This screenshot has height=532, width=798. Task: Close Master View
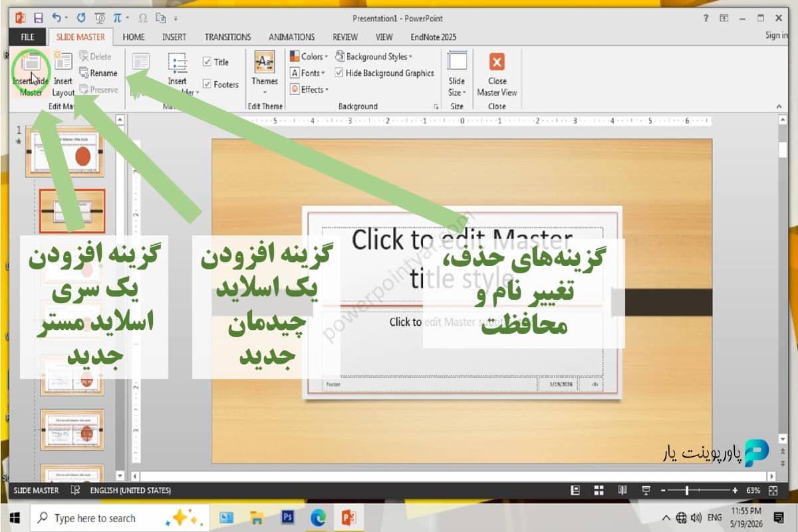click(x=497, y=74)
